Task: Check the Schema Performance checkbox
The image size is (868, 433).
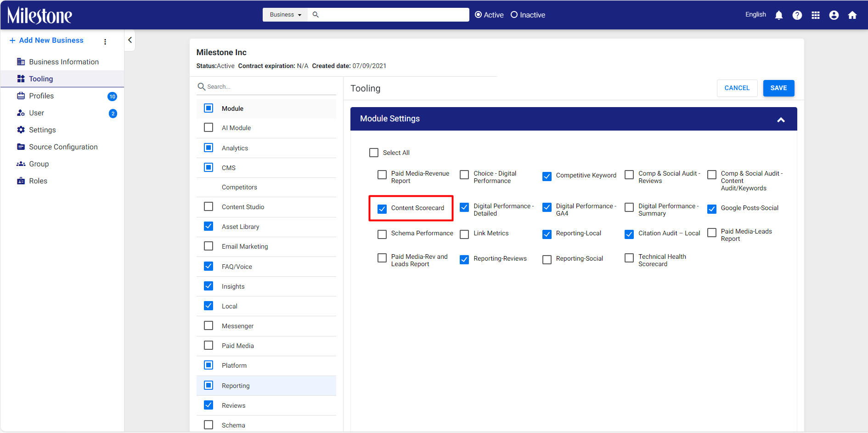Action: coord(382,234)
